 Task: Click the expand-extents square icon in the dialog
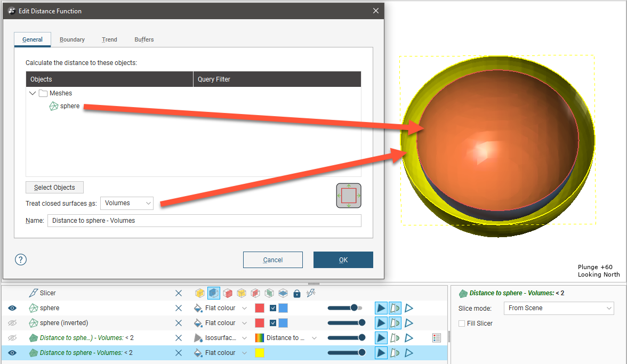click(349, 196)
